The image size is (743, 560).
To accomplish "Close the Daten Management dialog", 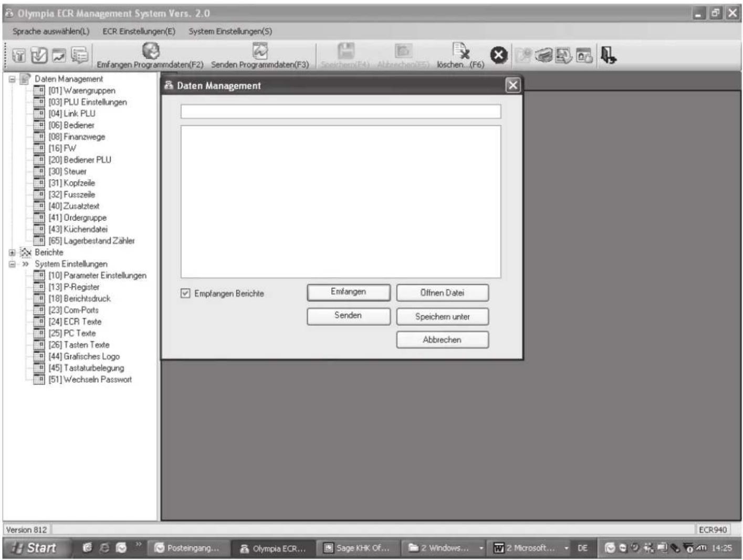I will pyautogui.click(x=513, y=86).
